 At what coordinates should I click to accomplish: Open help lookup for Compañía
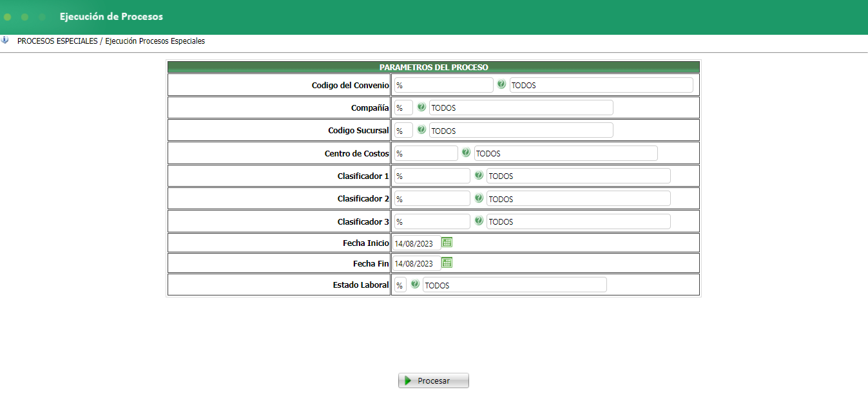pos(421,107)
